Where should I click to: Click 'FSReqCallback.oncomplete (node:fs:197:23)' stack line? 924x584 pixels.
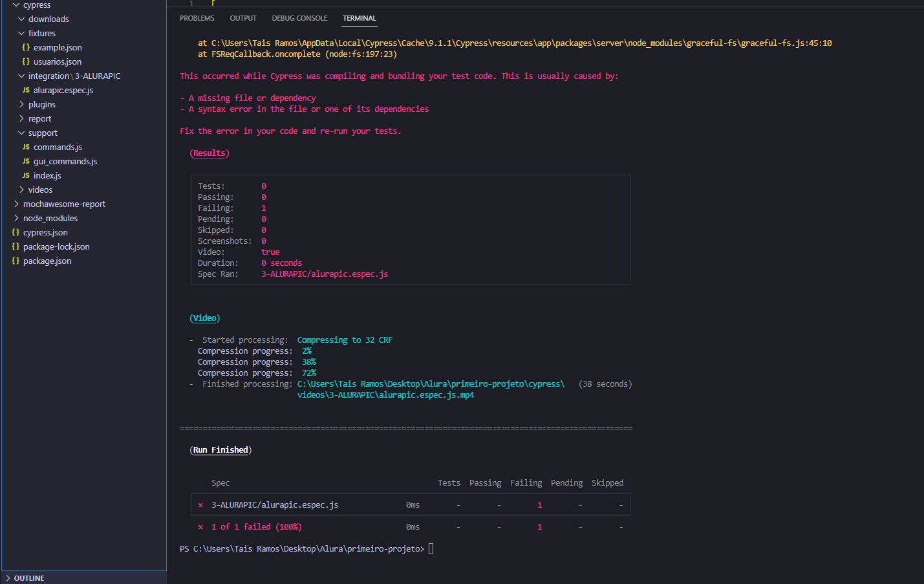297,54
